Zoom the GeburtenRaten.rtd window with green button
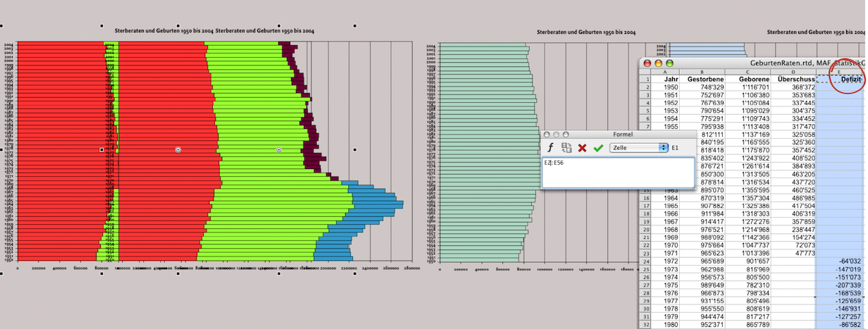Viewport: 868px width, 329px height. point(670,63)
